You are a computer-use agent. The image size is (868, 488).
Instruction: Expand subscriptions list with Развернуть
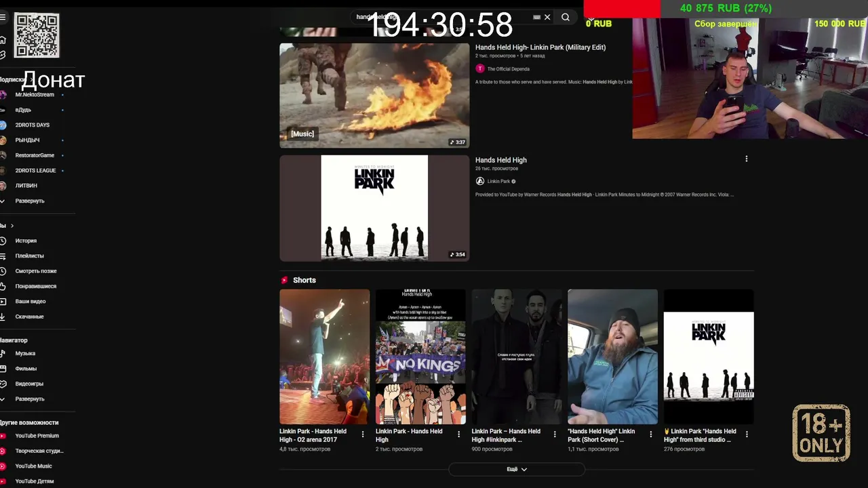[29, 201]
